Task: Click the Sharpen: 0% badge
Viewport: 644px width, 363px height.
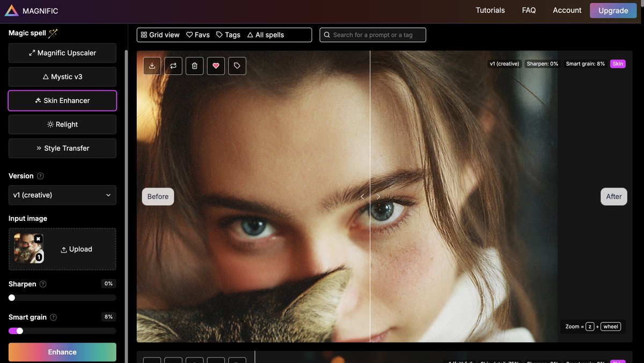Action: pyautogui.click(x=543, y=64)
